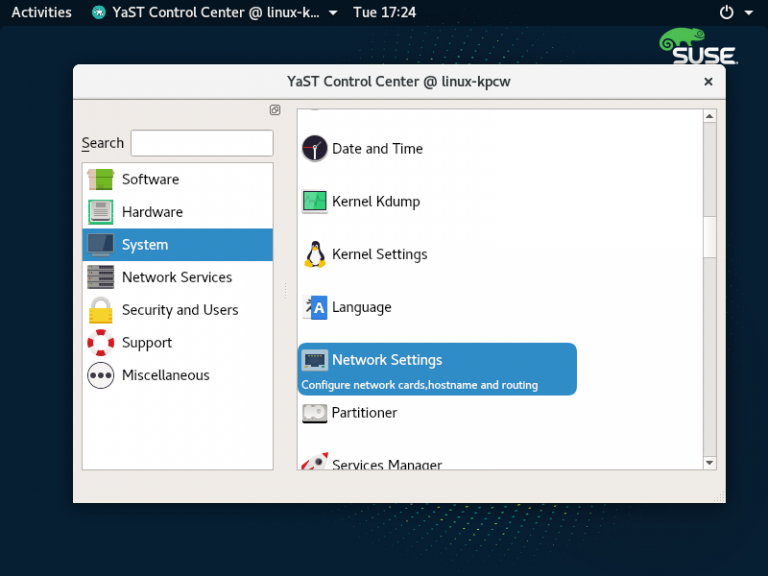Open the Hardware category
This screenshot has height=576, width=768.
click(x=152, y=212)
